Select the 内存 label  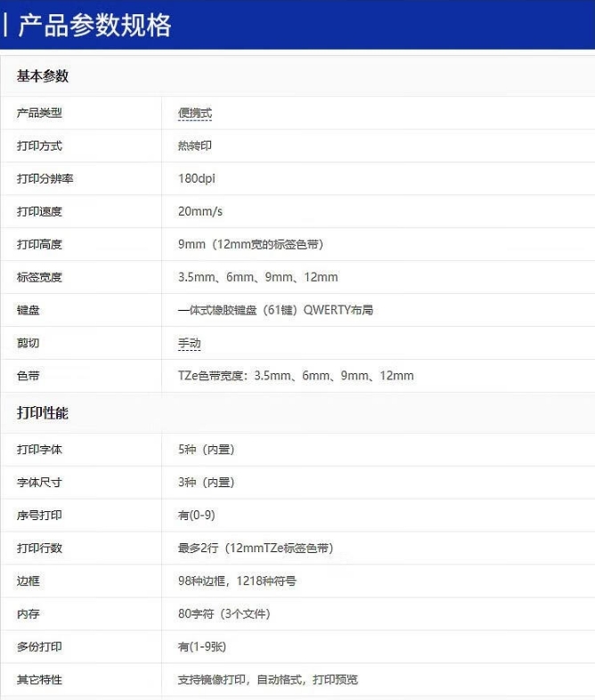29,615
